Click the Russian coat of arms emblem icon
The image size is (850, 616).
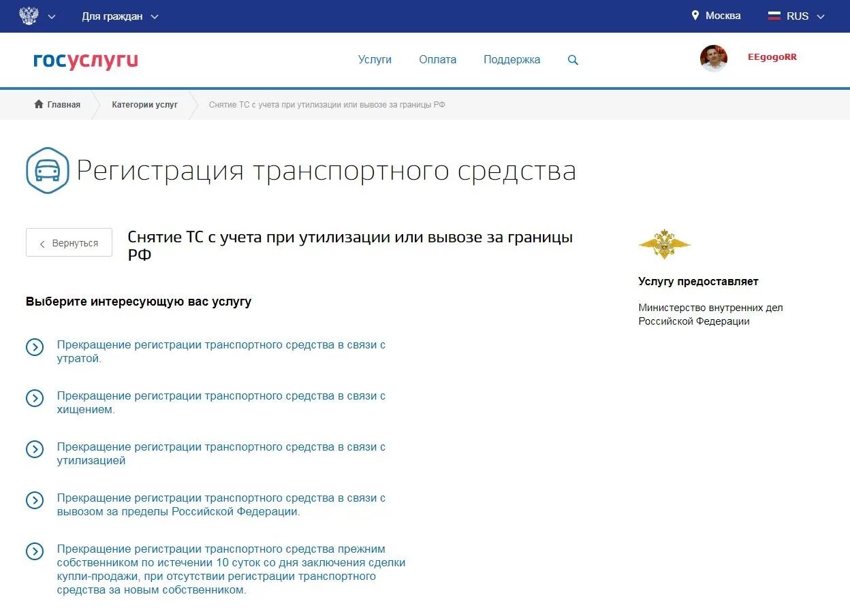click(x=29, y=16)
